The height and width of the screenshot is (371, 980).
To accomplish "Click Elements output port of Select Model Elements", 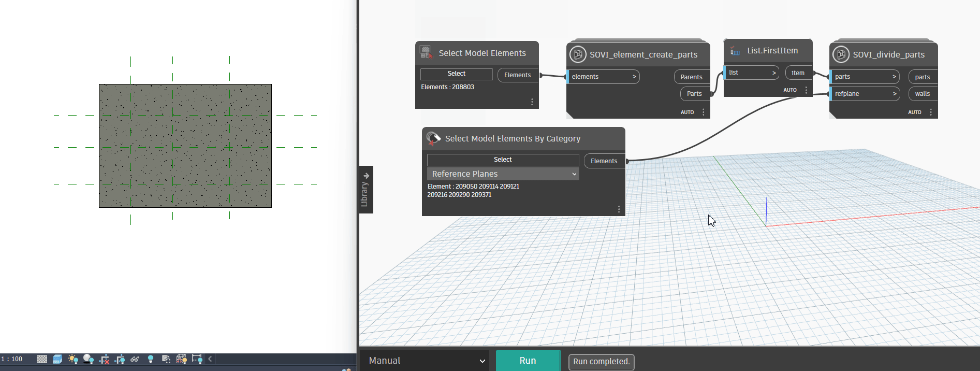I will [x=518, y=75].
